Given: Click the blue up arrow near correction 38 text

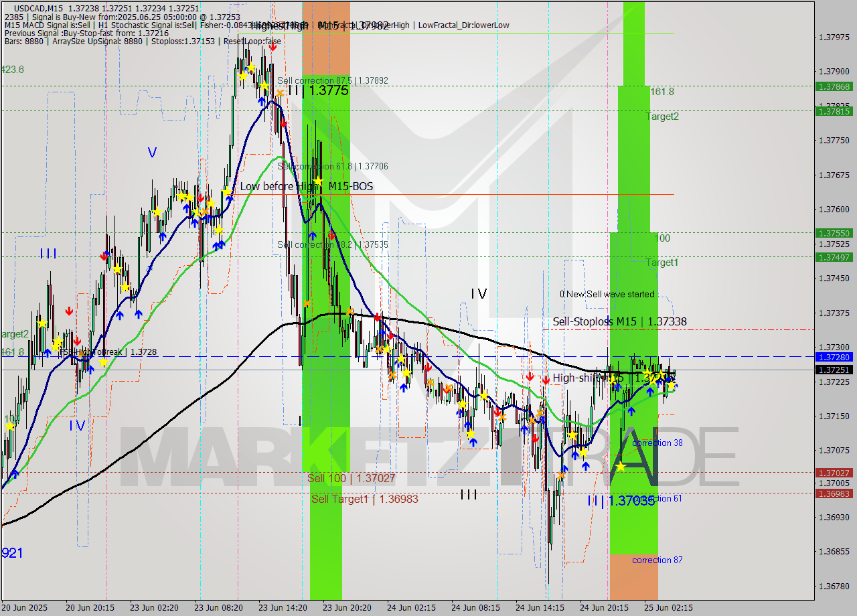Looking at the screenshot, I should [x=631, y=411].
